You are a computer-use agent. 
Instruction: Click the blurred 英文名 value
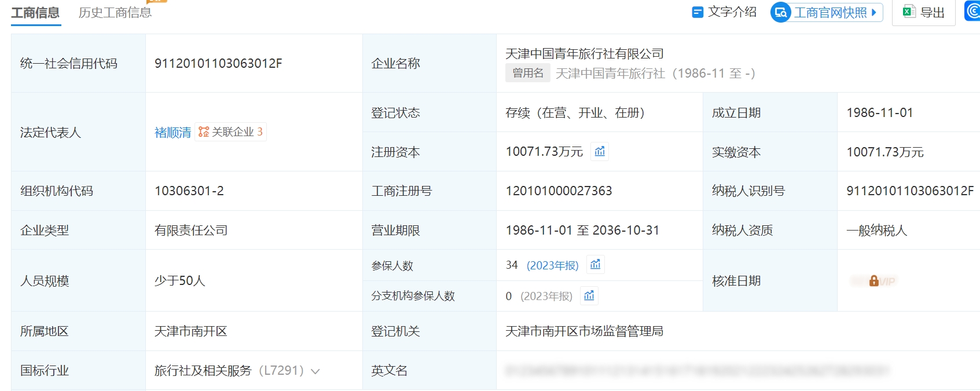coord(697,371)
